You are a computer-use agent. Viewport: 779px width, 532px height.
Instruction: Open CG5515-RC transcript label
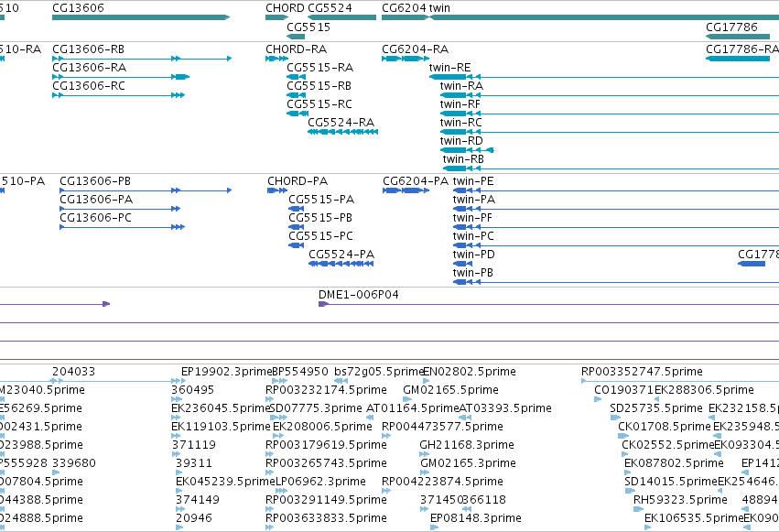319,104
